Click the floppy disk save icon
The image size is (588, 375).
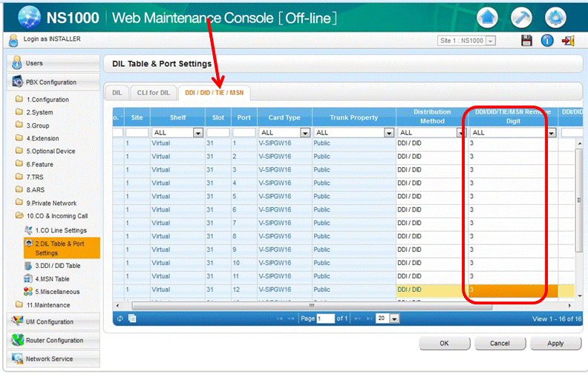point(526,41)
